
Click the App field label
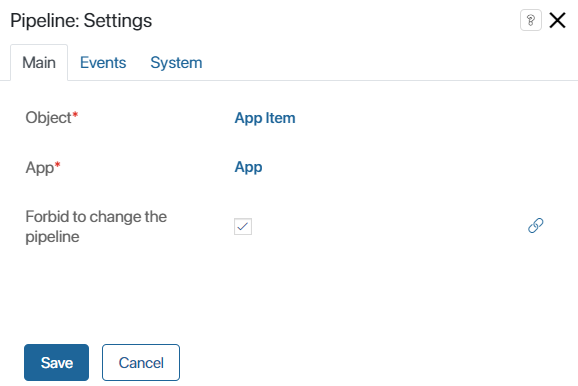pos(39,168)
